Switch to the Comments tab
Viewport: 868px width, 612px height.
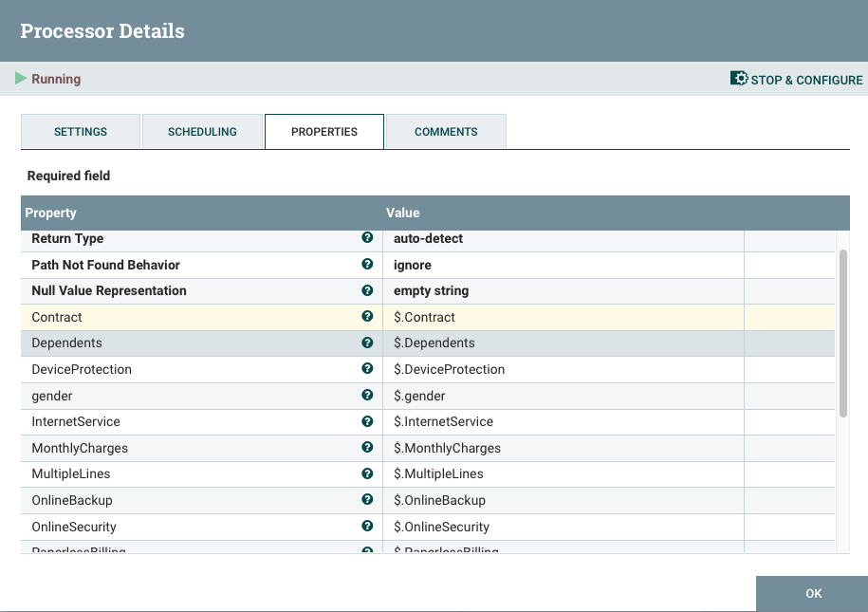point(446,131)
